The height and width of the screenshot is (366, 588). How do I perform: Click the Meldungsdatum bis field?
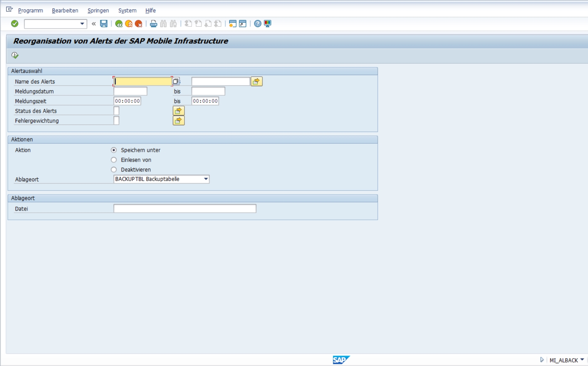point(208,91)
